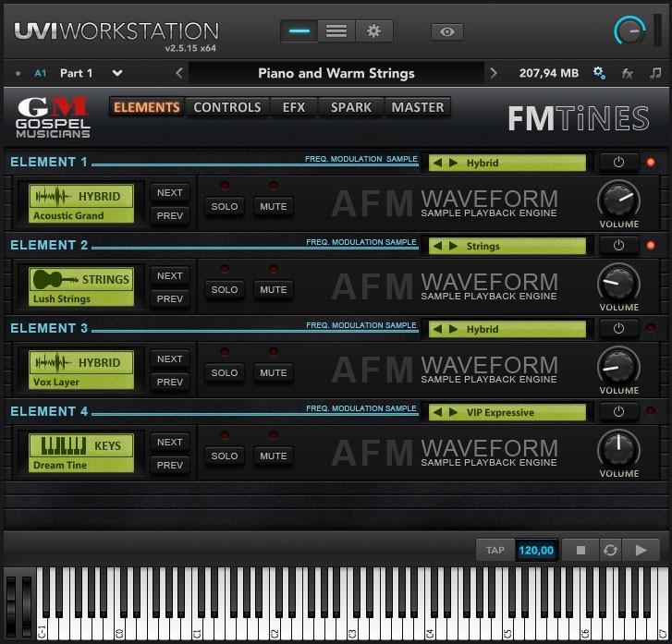Click NEXT for Element 4 Dream Tine
This screenshot has height=644, width=672.
(170, 443)
